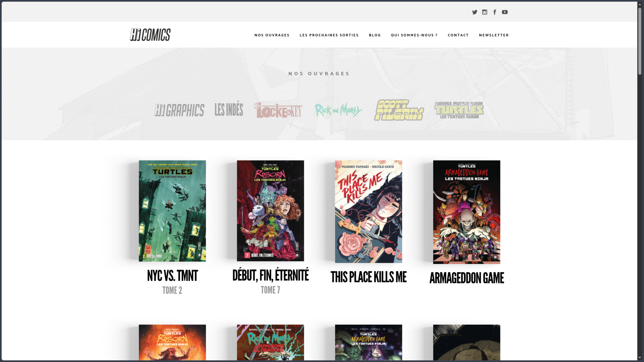644x362 pixels.
Task: Open the Contact page link
Action: click(x=458, y=35)
